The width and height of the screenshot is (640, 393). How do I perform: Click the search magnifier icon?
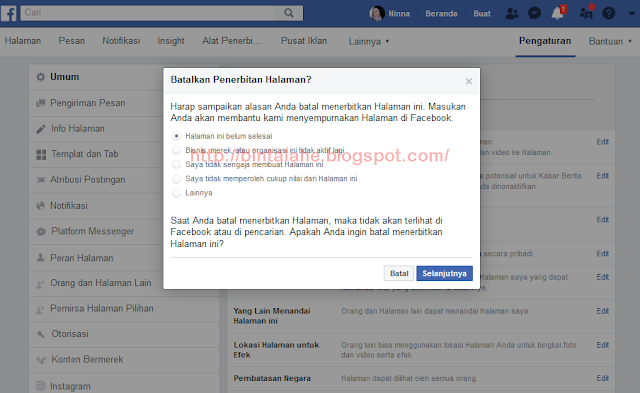coord(289,13)
